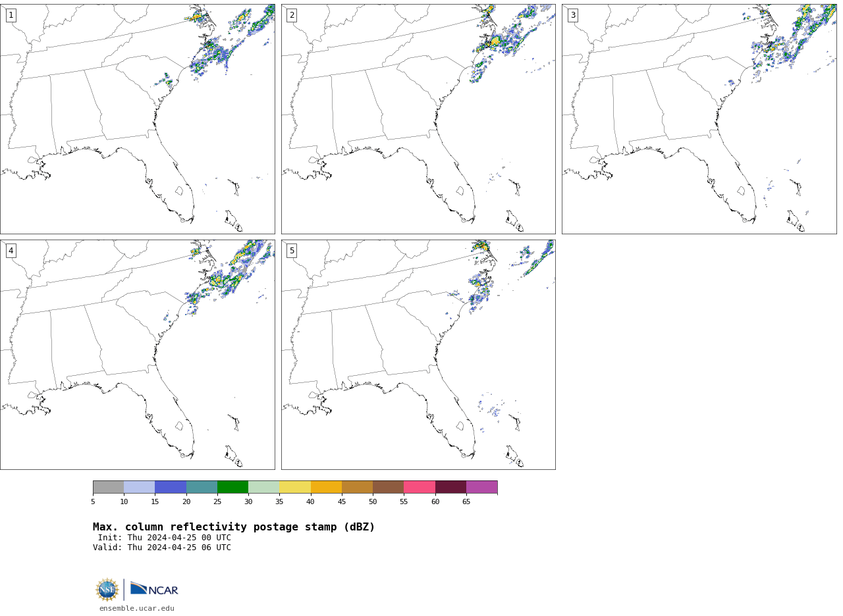Click the pink 55-60 dBZ swatch
This screenshot has width=843, height=616.
(420, 487)
